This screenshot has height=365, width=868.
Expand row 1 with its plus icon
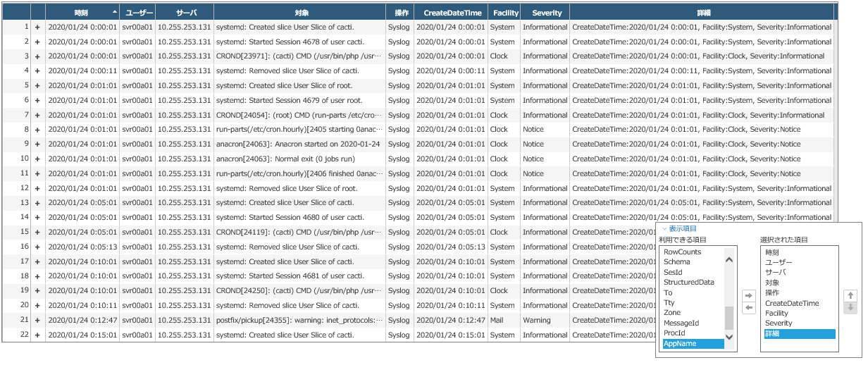pos(38,27)
